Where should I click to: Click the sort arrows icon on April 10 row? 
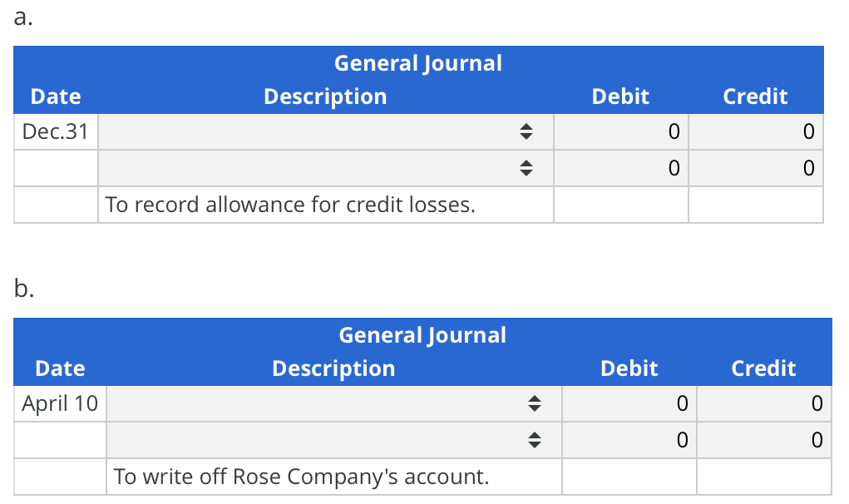[x=535, y=403]
